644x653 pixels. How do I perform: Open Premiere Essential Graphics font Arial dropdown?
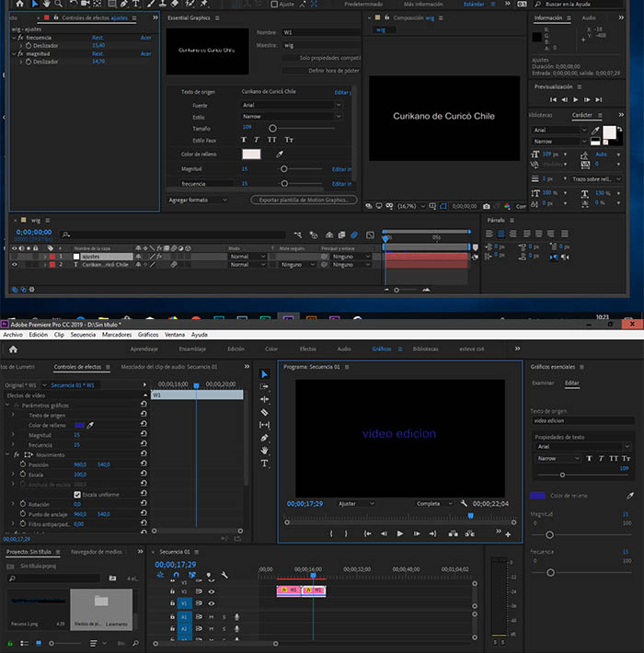pos(582,446)
